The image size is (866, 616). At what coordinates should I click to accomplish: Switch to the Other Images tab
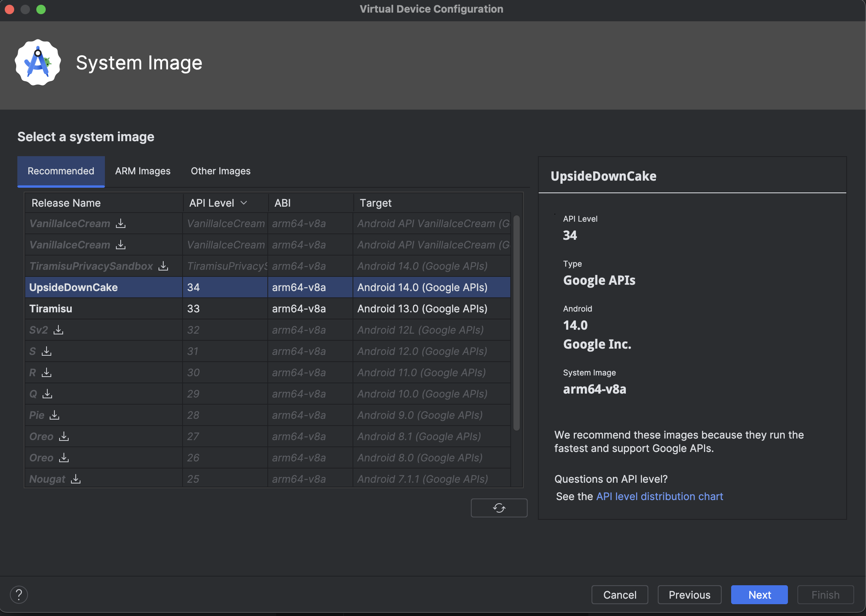coord(221,171)
